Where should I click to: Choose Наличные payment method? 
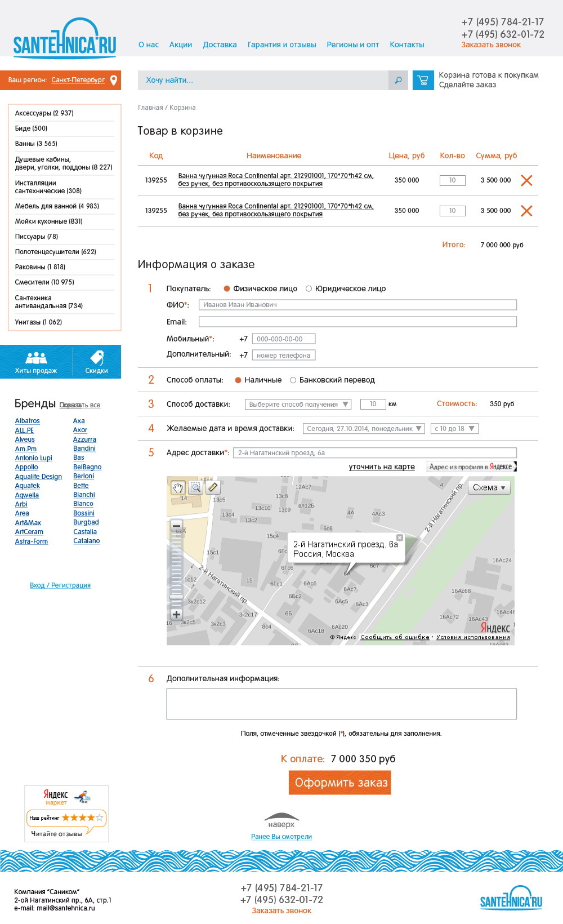click(x=238, y=380)
